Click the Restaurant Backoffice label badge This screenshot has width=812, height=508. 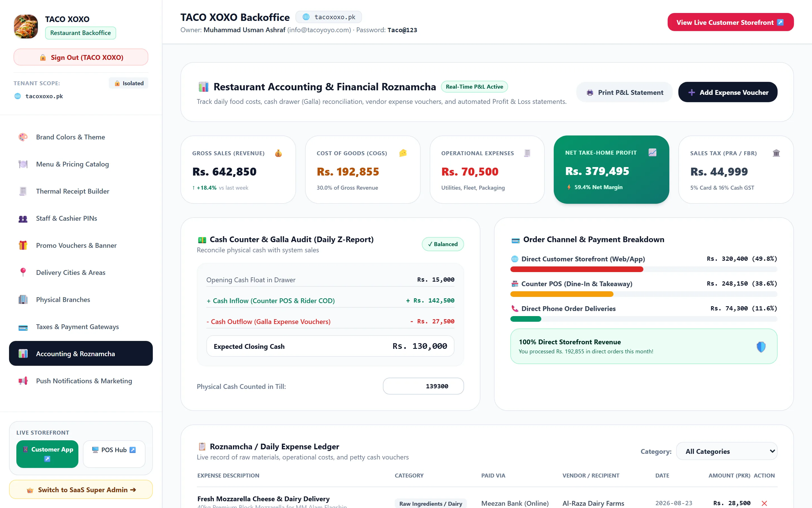(81, 33)
